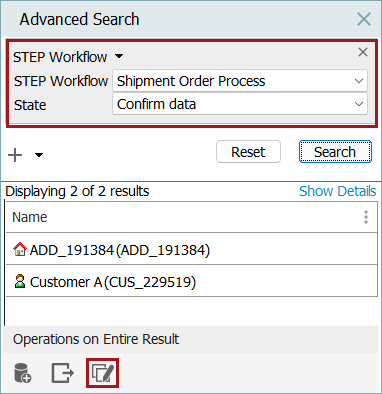Open the Show Details link
Viewport: 382px width, 394px height.
pyautogui.click(x=337, y=191)
